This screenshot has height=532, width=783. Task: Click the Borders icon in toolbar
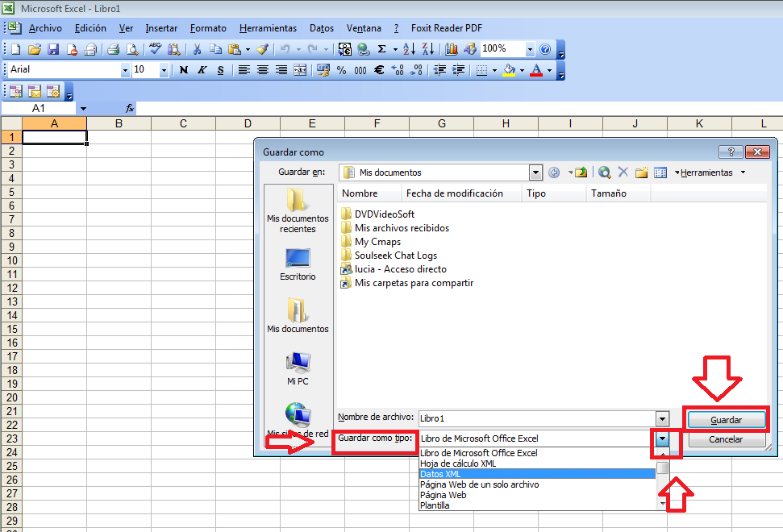(481, 70)
